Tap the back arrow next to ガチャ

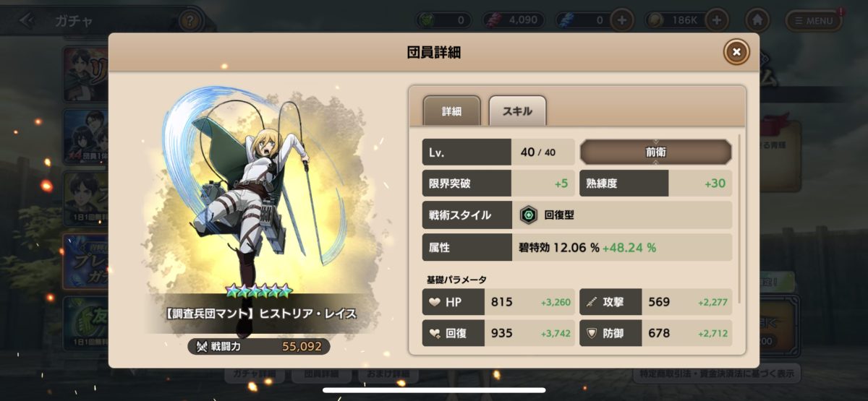point(27,20)
